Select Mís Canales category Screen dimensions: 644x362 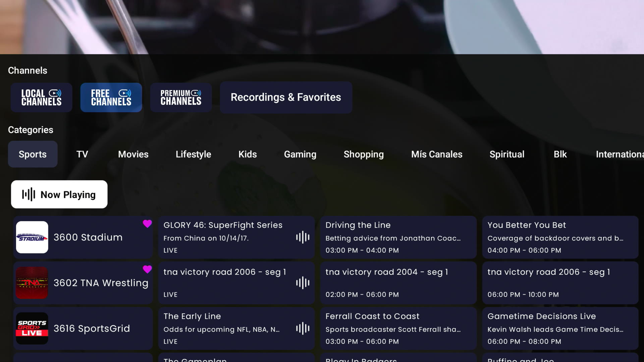(437, 154)
